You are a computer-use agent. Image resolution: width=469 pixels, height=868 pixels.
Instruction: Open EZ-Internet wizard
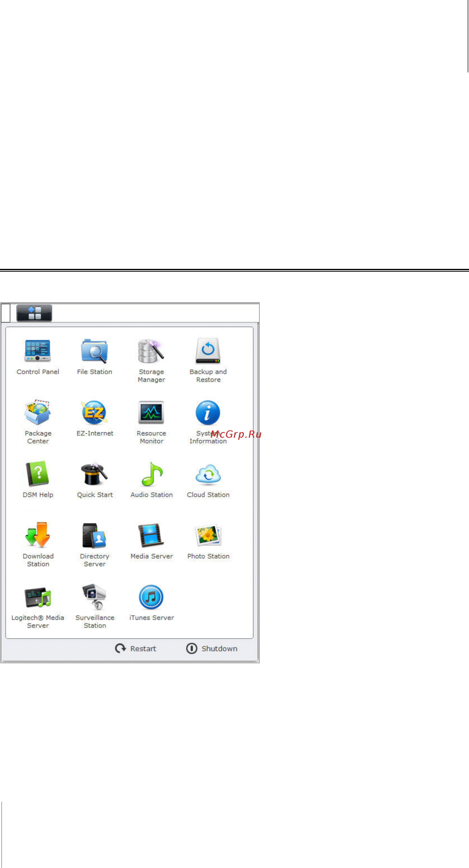(x=94, y=412)
